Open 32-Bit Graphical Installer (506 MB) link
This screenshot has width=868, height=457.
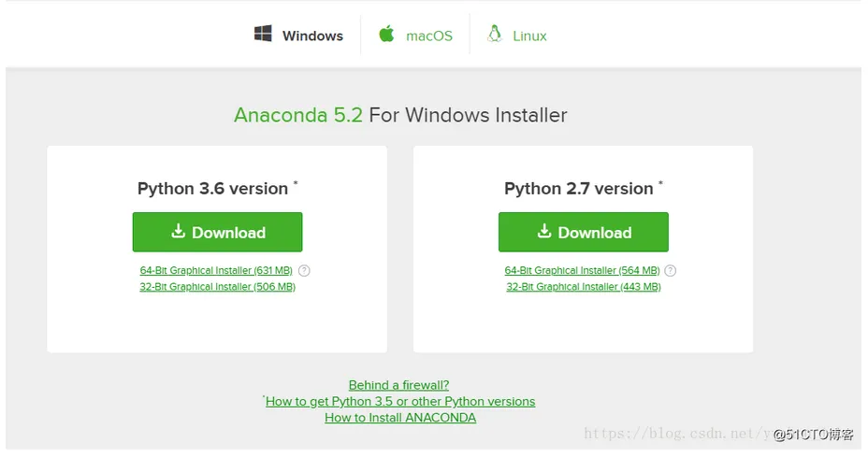(x=217, y=287)
